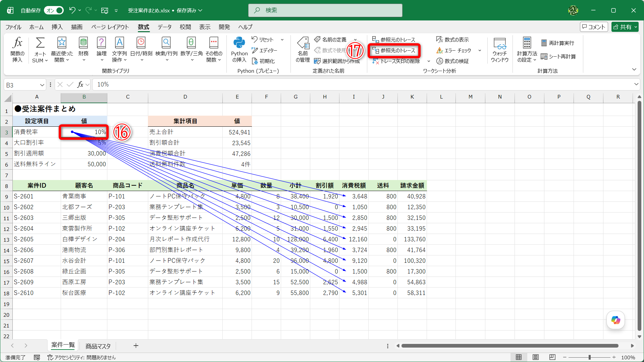
Task: Open 最近使った関数 library
Action: click(62, 50)
